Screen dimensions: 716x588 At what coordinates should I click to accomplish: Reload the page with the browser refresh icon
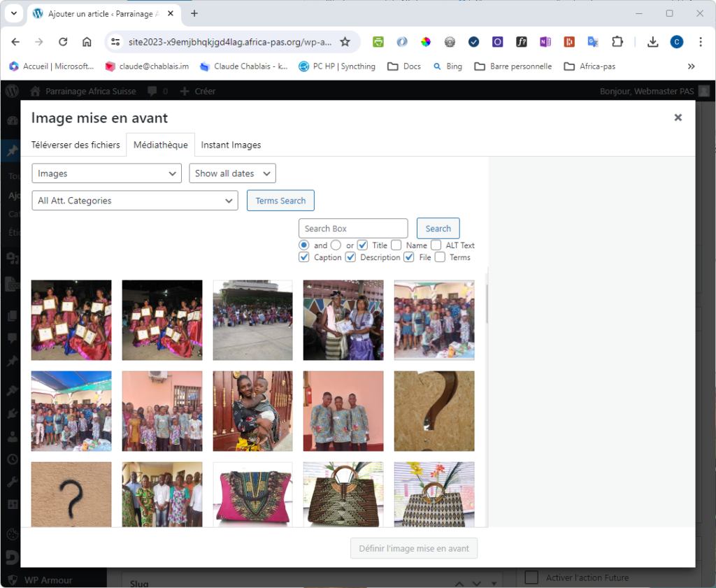click(x=63, y=42)
